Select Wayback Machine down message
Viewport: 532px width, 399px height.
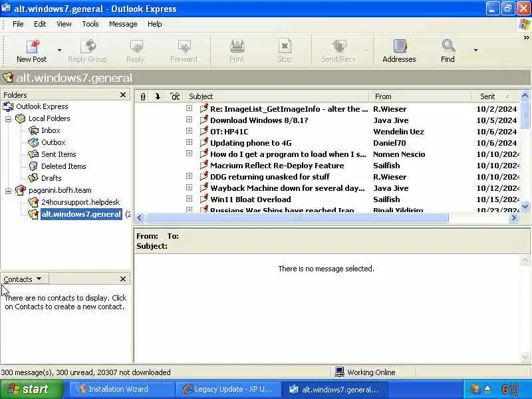coord(287,188)
